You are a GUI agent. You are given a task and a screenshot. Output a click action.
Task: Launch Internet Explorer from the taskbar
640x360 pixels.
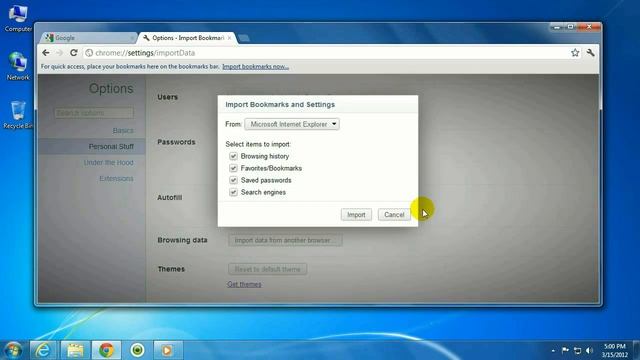point(43,350)
